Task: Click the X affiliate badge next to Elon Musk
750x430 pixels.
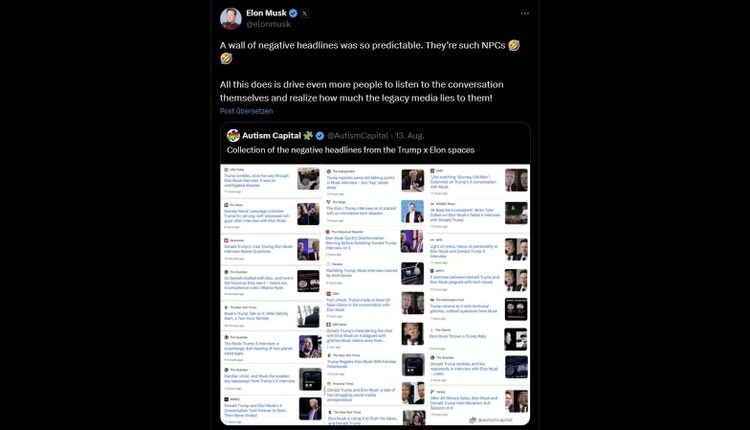Action: point(305,13)
